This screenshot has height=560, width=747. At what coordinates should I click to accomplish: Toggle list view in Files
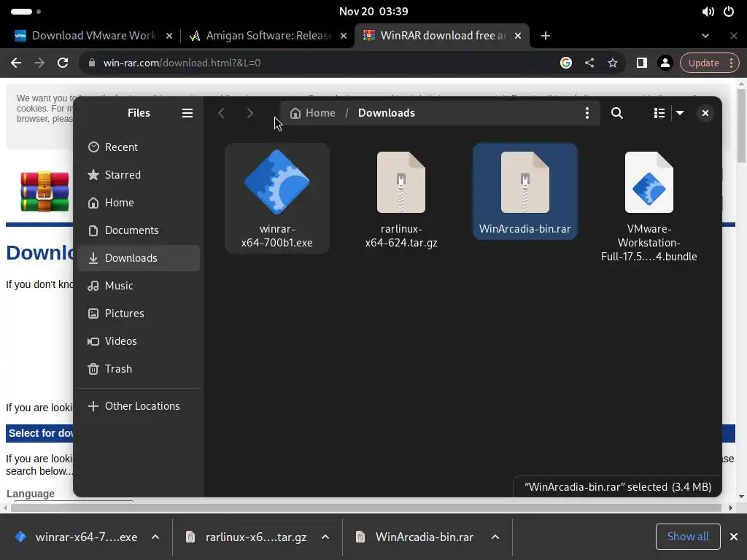pos(659,113)
